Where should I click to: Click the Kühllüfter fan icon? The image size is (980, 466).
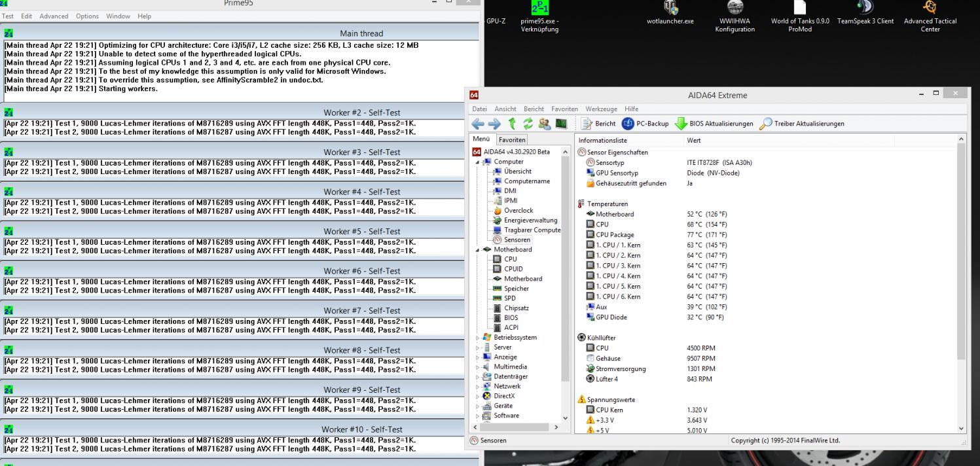point(582,338)
